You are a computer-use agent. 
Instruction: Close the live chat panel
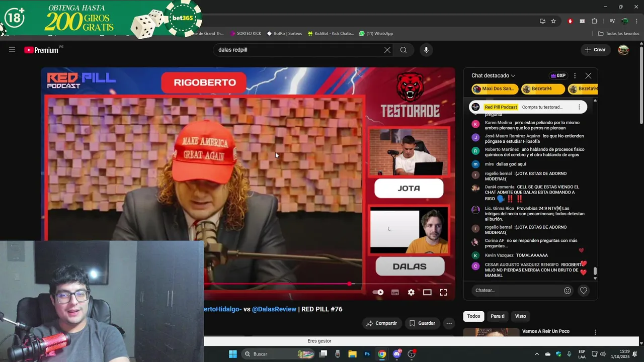(588, 75)
